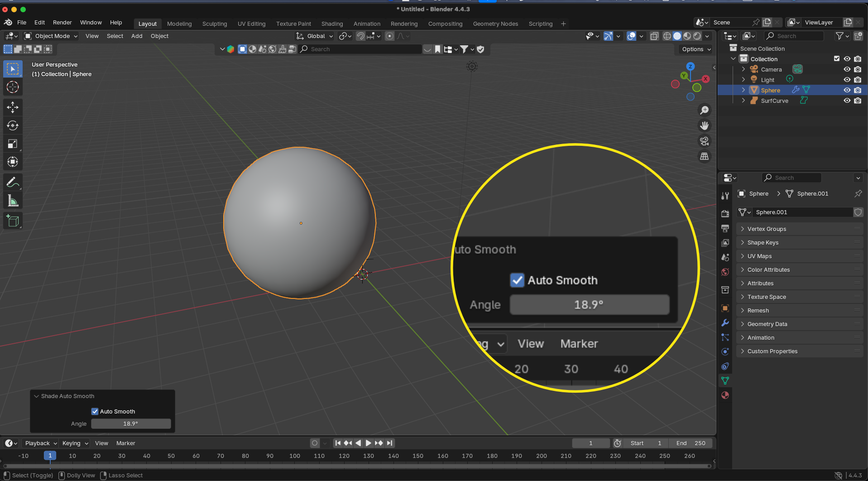Open the Playback dropdown in timeline
Screen dimensions: 868x481
41,443
